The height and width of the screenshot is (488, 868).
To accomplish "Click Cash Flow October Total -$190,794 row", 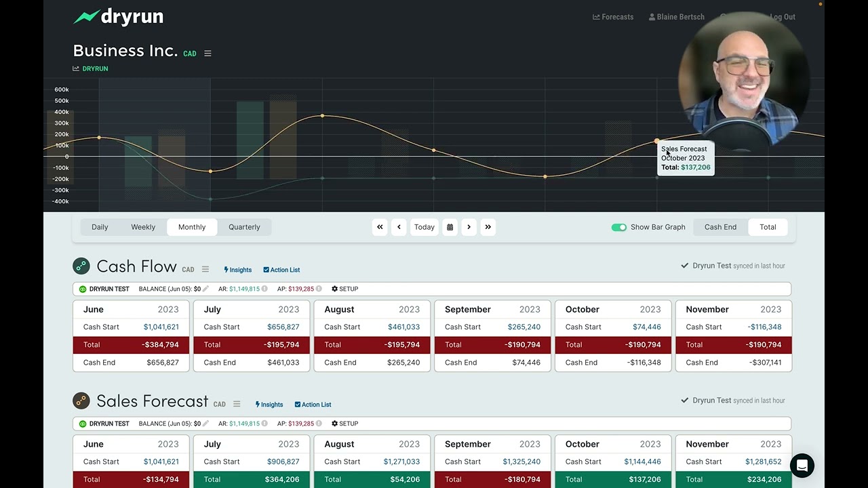I will [x=613, y=344].
